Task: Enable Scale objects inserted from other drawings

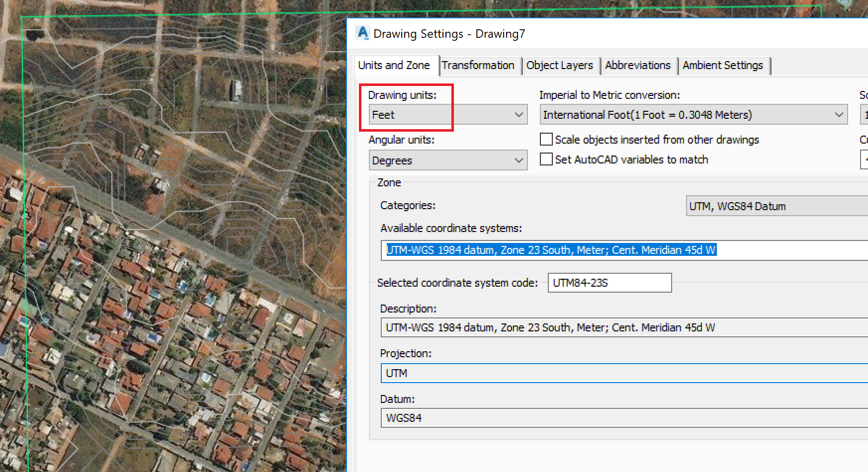Action: point(546,140)
